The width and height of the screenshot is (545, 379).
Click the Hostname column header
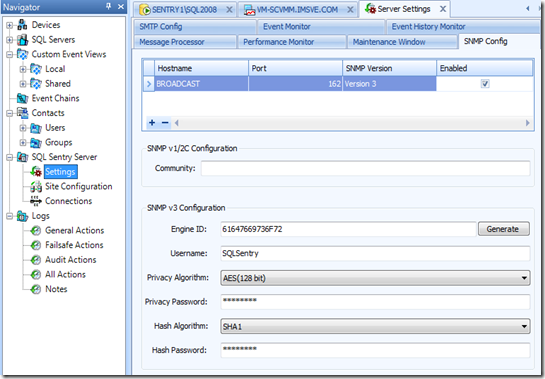tap(201, 68)
